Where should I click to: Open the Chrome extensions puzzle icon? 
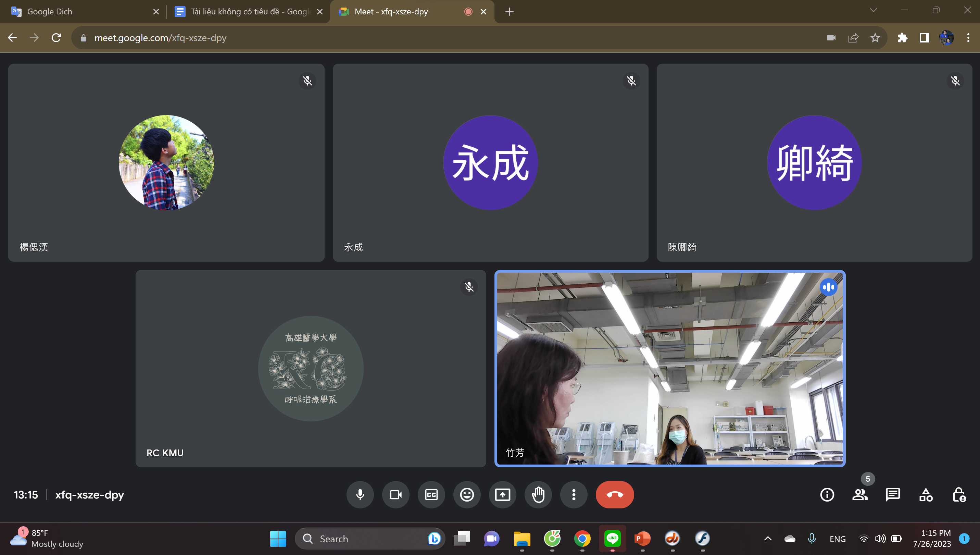(902, 38)
